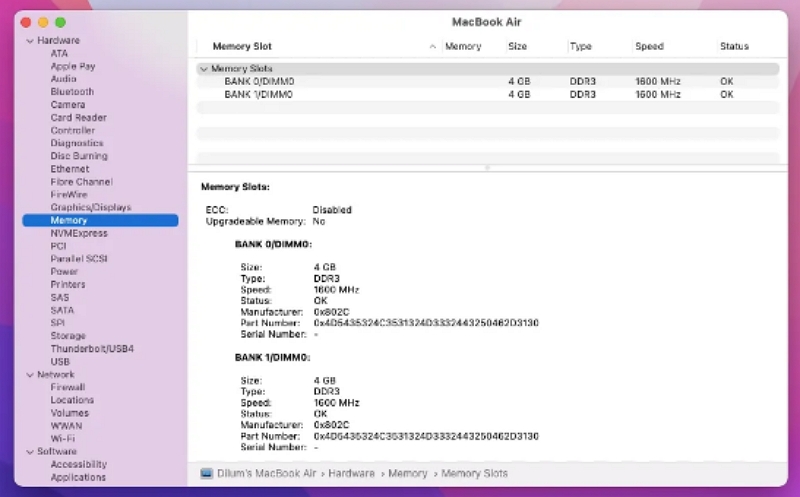Collapse the Network section in sidebar
Screen dimensions: 800x497
[30, 375]
